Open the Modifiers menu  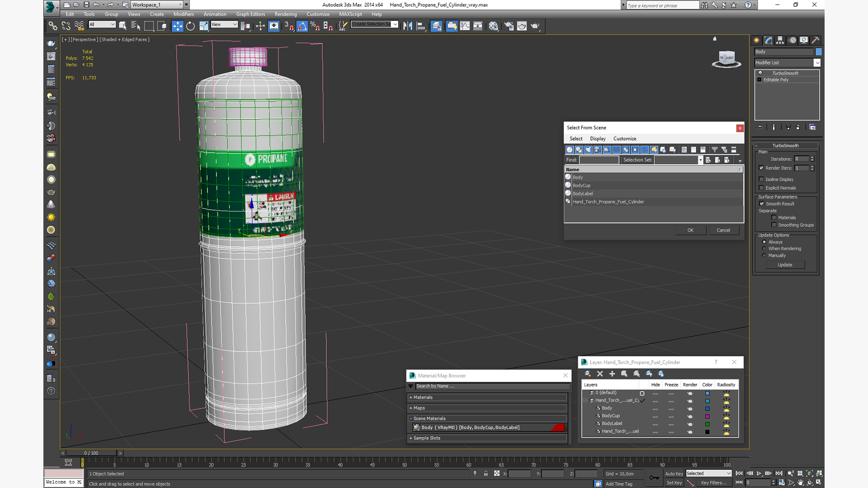coord(184,14)
